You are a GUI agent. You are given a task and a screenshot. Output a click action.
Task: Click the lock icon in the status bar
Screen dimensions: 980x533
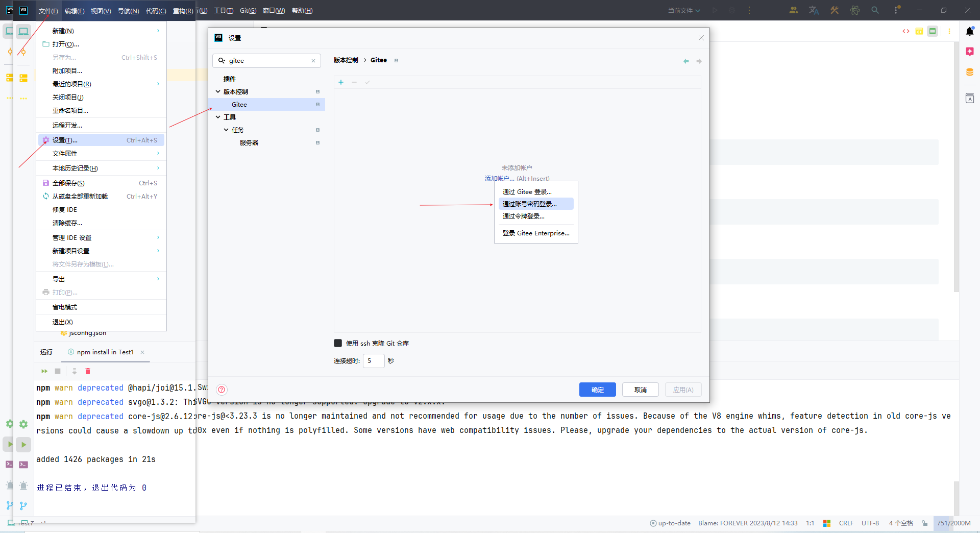(924, 523)
